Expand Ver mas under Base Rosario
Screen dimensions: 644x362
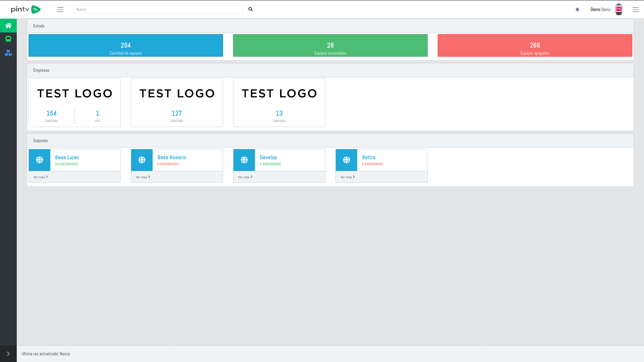[x=143, y=177]
